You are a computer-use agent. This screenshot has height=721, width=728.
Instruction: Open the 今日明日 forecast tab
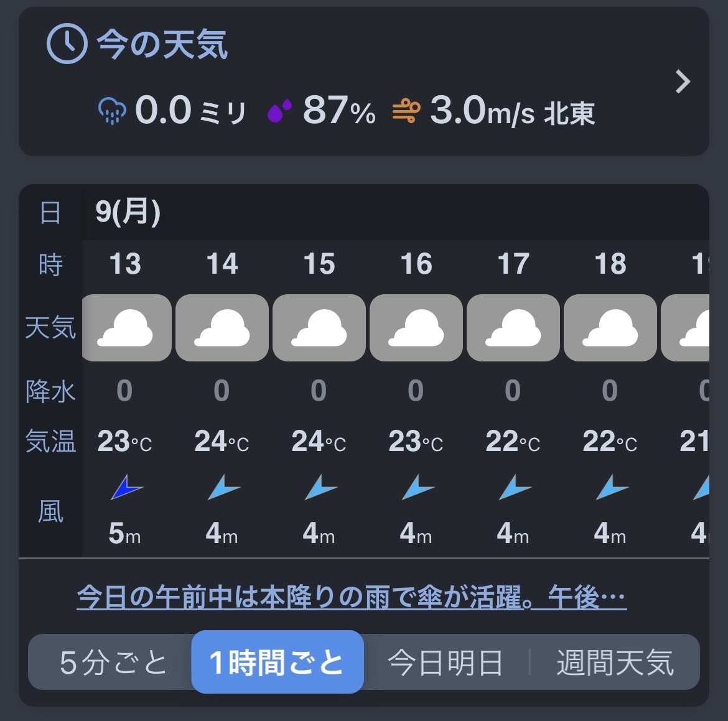pos(445,663)
